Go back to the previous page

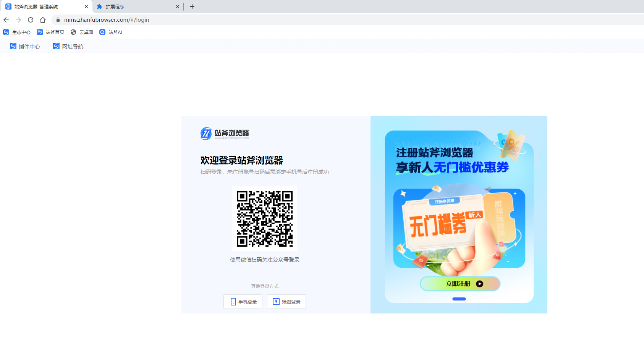tap(6, 20)
